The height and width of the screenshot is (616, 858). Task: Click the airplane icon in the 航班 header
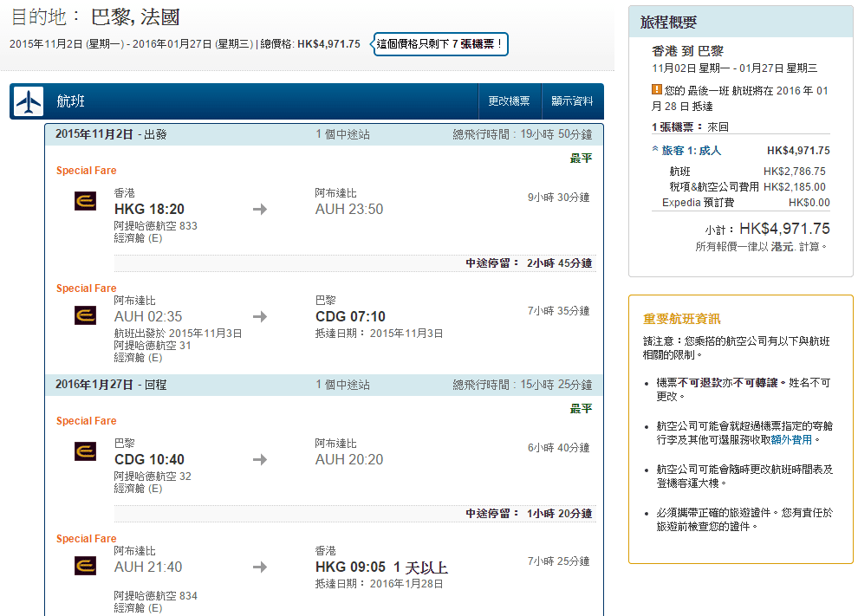point(29,101)
